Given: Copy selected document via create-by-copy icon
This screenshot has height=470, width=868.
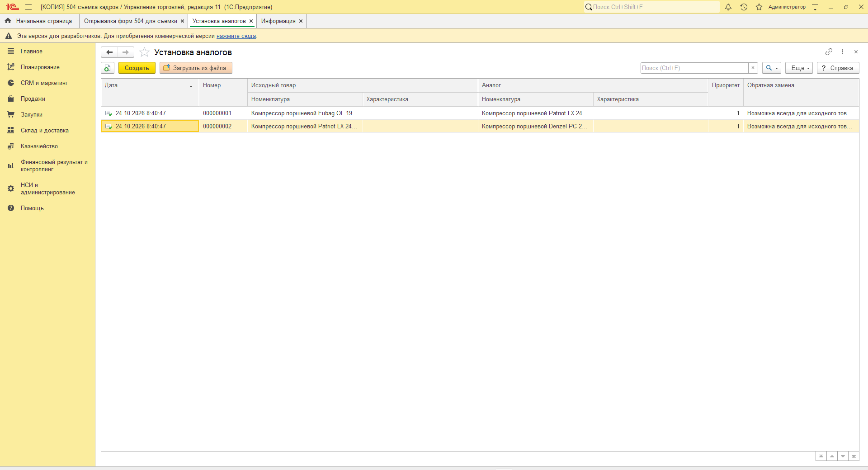Looking at the screenshot, I should click(108, 68).
